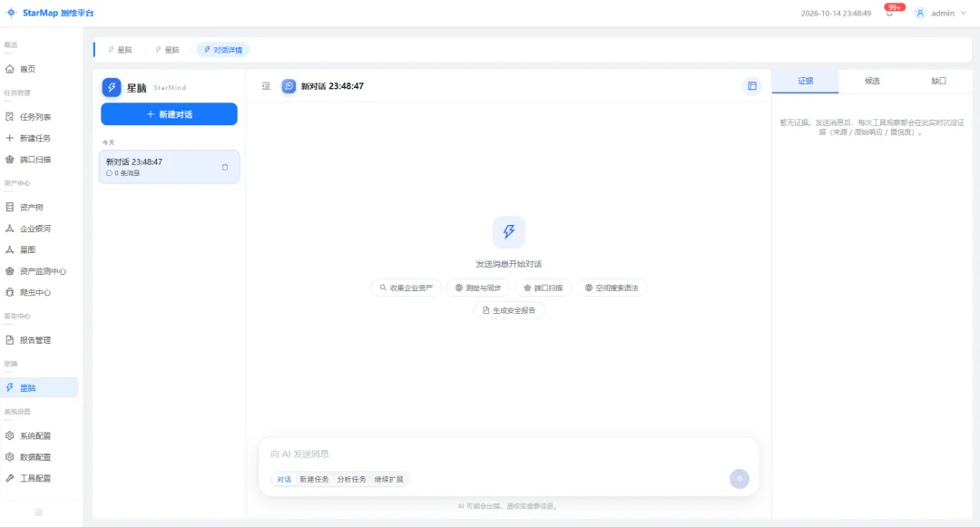Toggle the right-side panel layout icon
The height and width of the screenshot is (528, 980).
tap(752, 86)
